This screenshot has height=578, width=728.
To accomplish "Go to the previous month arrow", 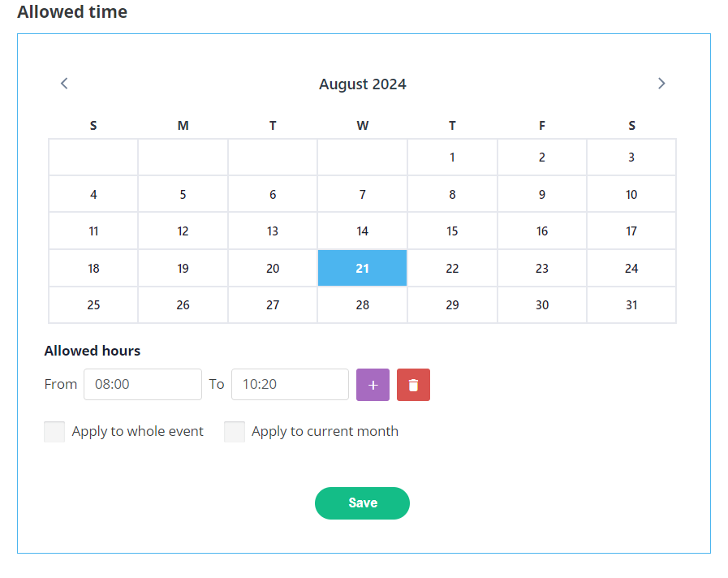I will 65,83.
